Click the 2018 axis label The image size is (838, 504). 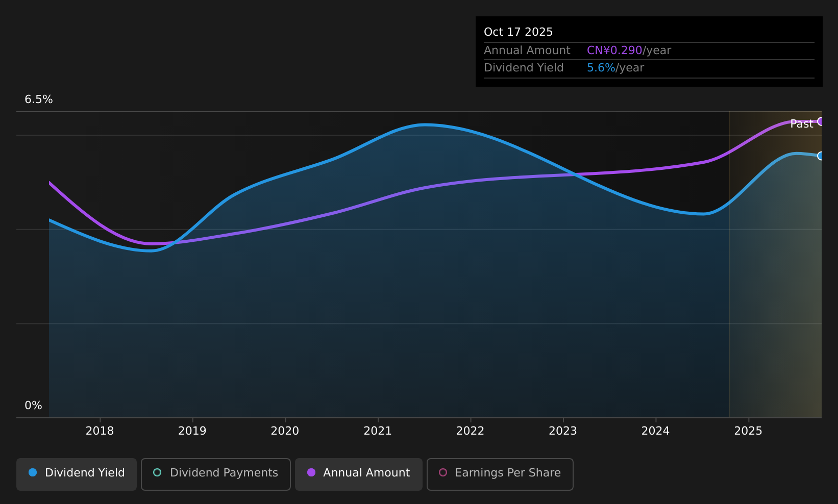pos(100,431)
